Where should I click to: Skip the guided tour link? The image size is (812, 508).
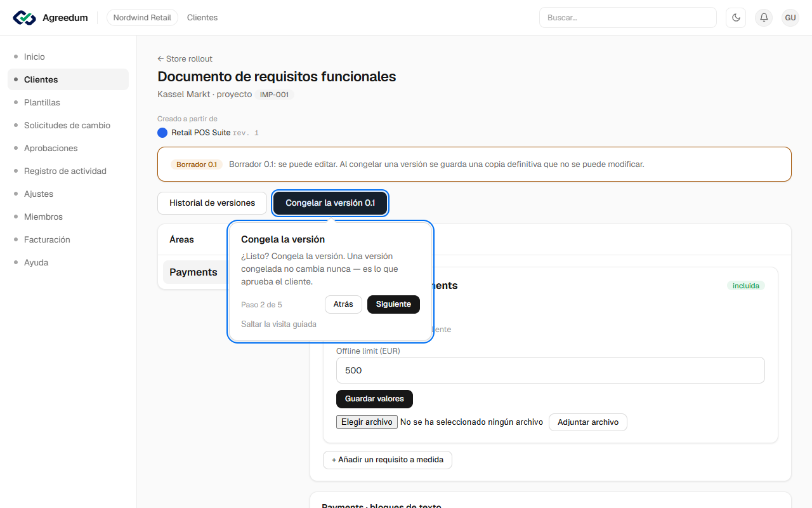(278, 324)
